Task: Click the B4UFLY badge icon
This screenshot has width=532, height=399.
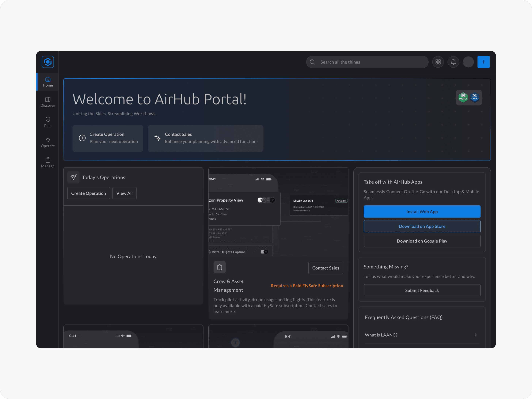Action: click(x=463, y=97)
